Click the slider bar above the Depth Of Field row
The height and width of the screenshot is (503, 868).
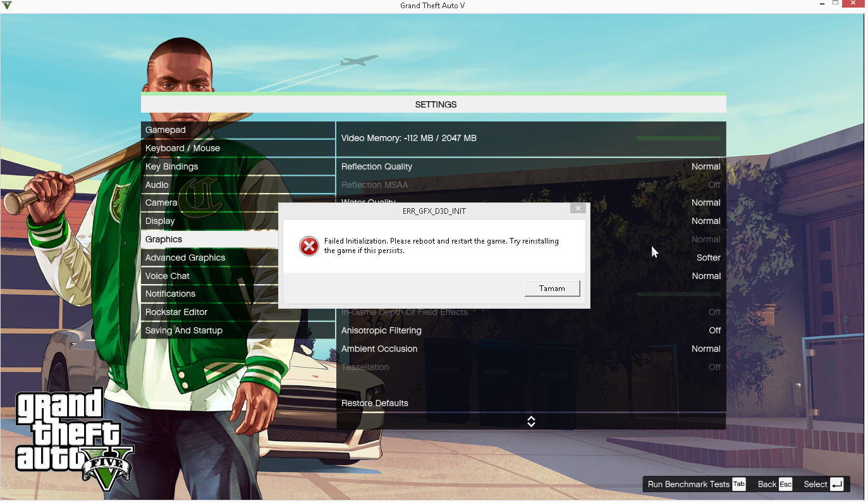click(678, 294)
